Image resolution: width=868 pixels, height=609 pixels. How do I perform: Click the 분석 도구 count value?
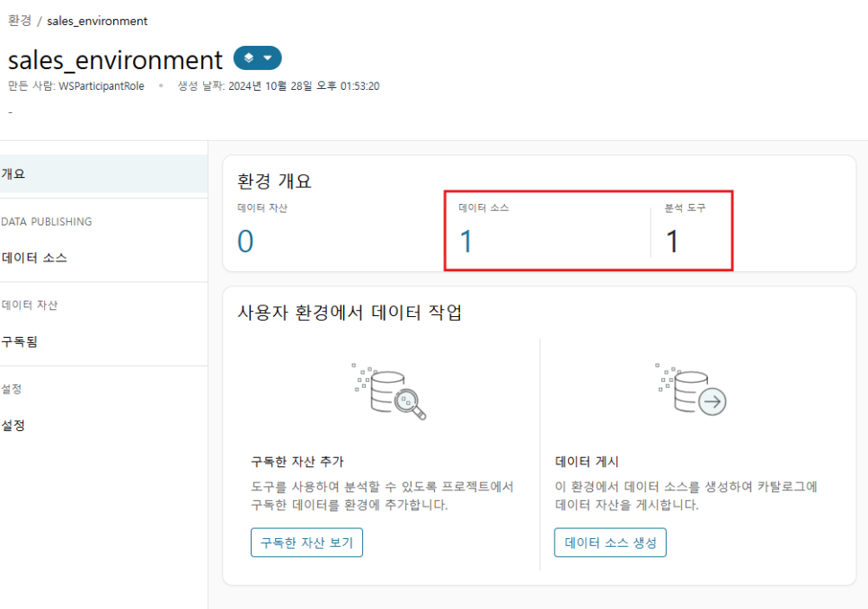point(672,242)
